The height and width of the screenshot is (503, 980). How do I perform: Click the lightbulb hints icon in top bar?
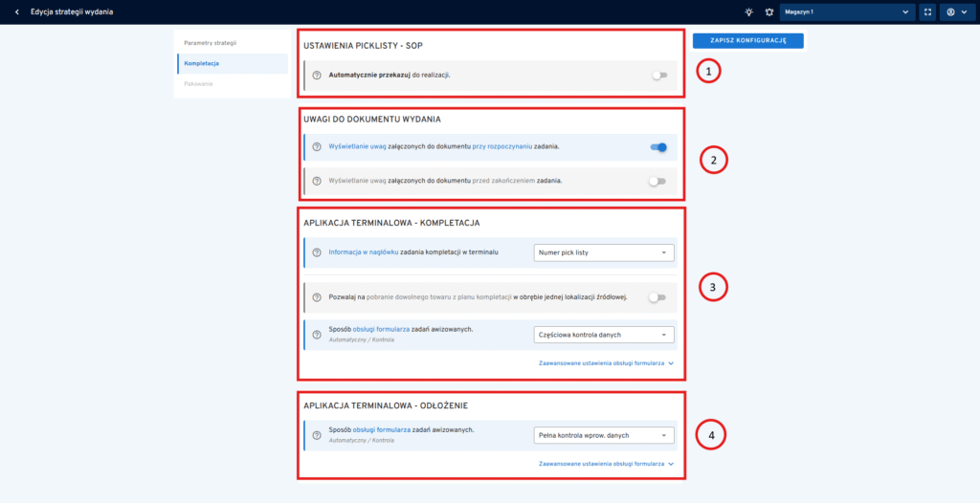pos(748,11)
